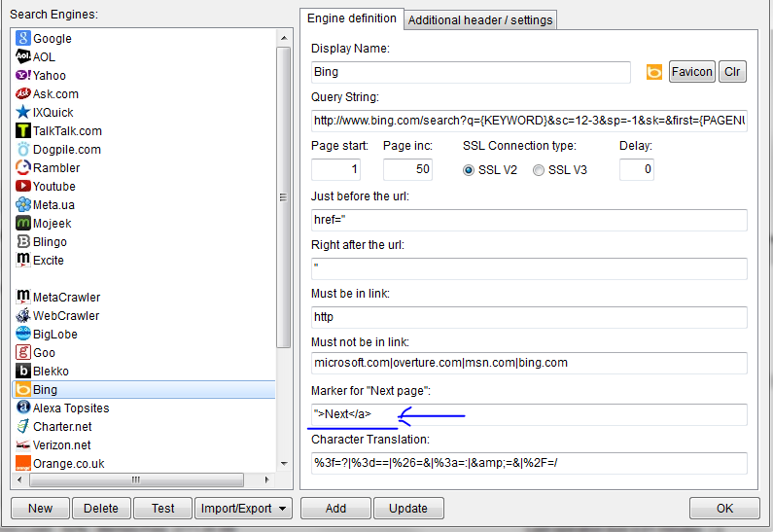Select the Mojeek icon
Image resolution: width=773 pixels, height=532 pixels.
click(22, 223)
